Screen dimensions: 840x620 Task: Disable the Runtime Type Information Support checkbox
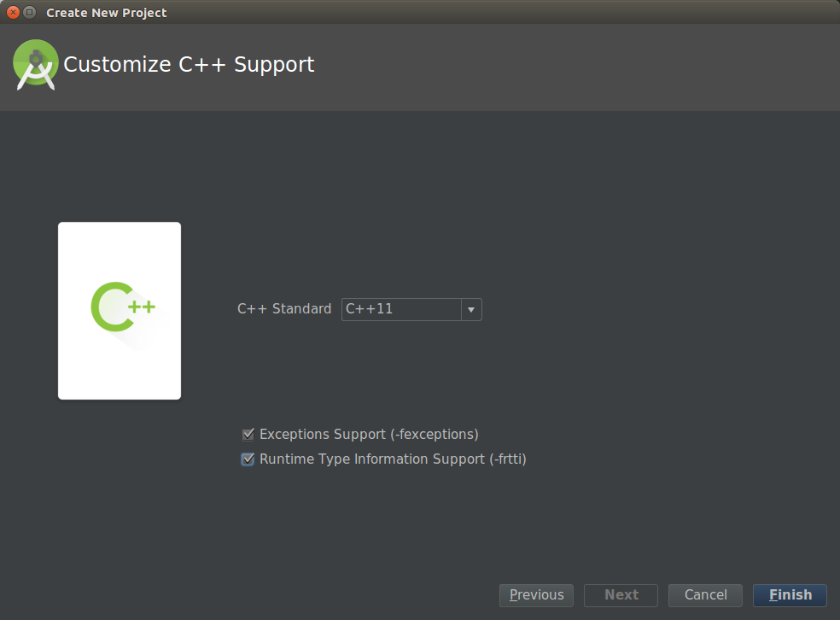pyautogui.click(x=248, y=459)
